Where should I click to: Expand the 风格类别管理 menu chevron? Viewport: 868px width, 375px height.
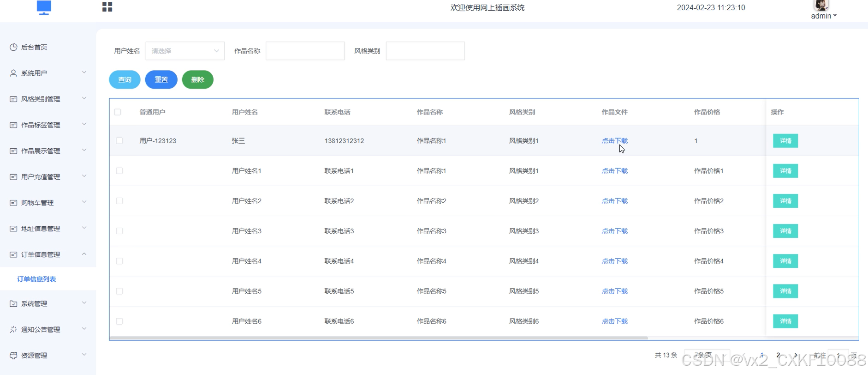tap(84, 98)
